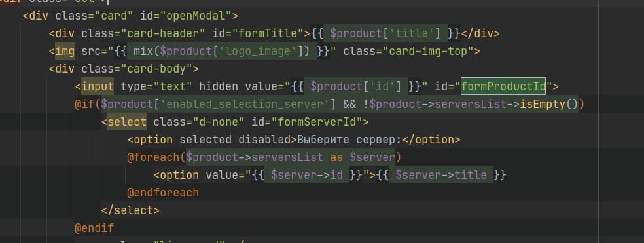Click the opening select tag name
The image size is (644, 243).
[127, 122]
